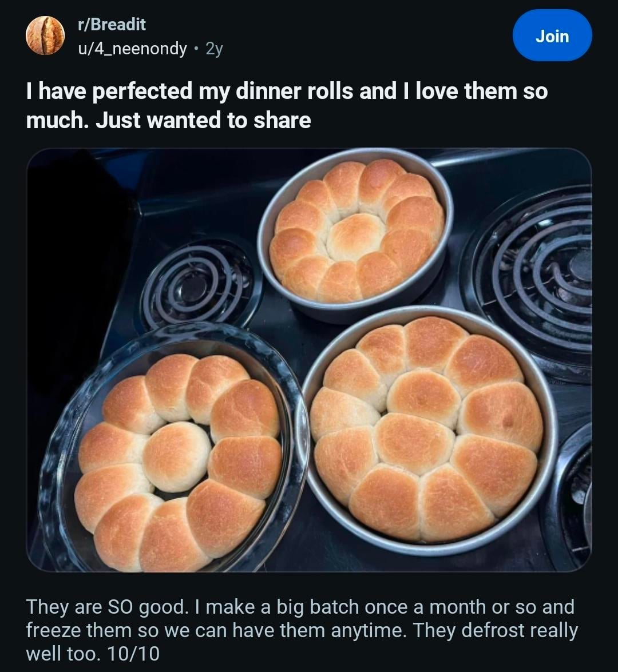Select the center roll in the top pan

point(355,236)
